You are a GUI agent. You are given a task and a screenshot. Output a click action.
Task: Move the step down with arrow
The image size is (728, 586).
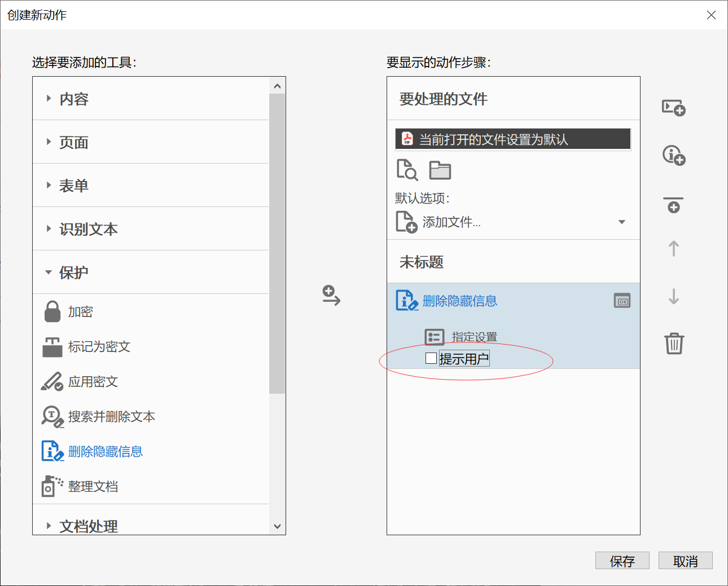(674, 297)
